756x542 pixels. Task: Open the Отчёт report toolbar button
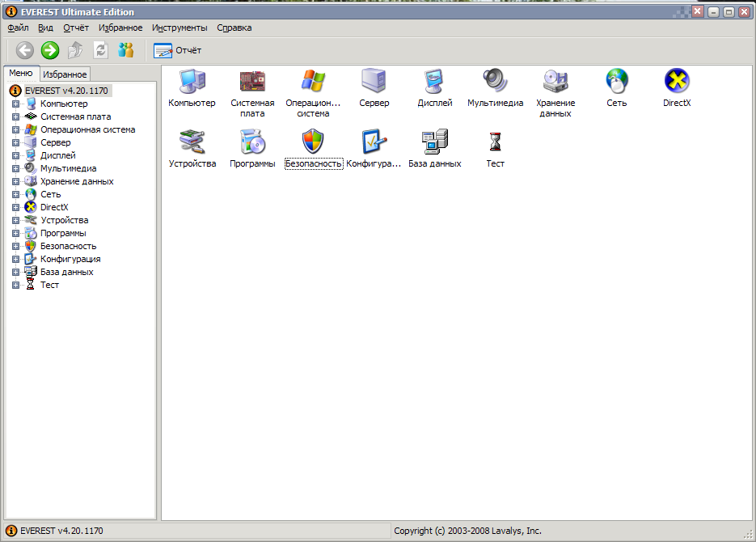pos(177,50)
